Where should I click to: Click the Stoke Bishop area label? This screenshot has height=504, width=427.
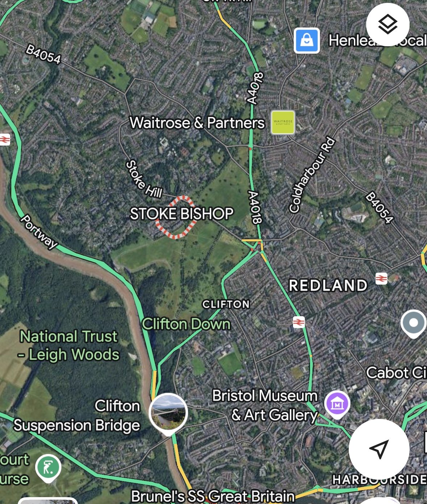coord(181,214)
